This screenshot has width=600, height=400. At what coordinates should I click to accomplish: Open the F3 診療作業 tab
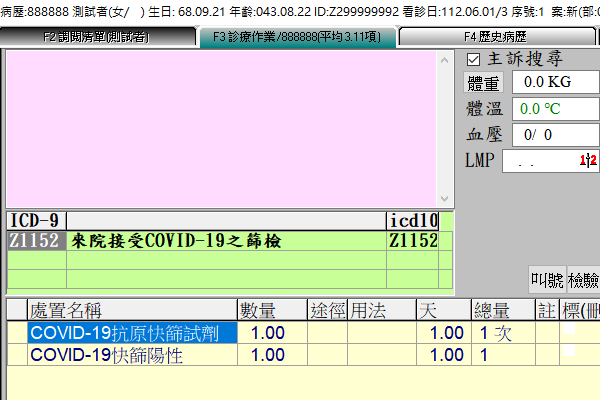point(296,37)
